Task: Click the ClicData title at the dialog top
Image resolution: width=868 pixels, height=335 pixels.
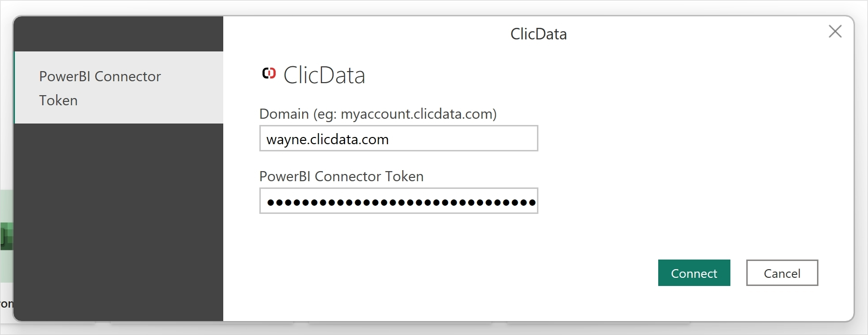Action: coord(538,34)
